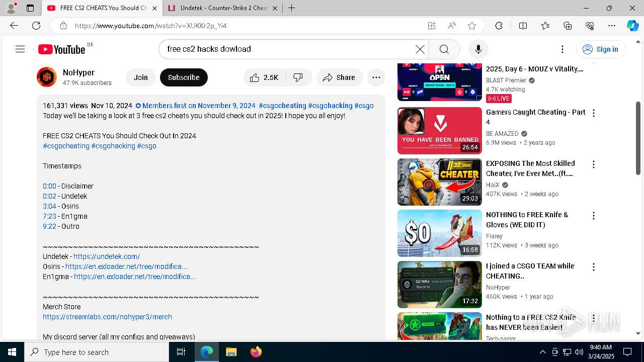Jump to 3:04 Osiris timestamp
Screen dimensions: 644x362
pos(49,206)
